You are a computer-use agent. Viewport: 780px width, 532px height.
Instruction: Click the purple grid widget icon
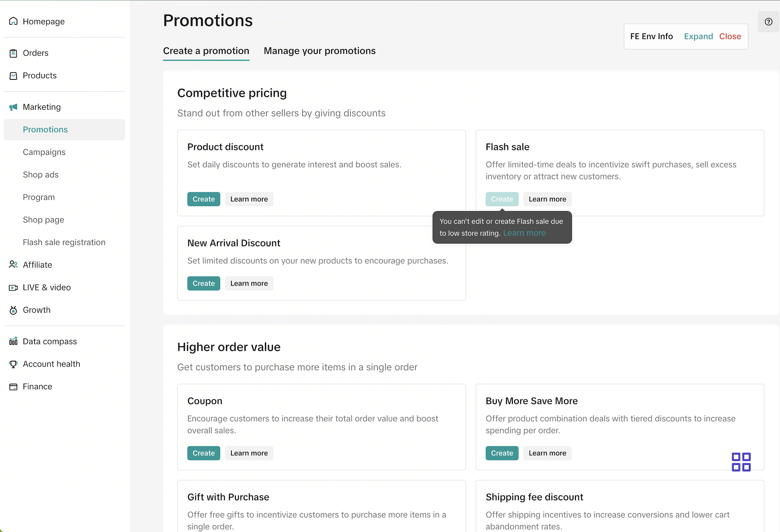coord(741,462)
